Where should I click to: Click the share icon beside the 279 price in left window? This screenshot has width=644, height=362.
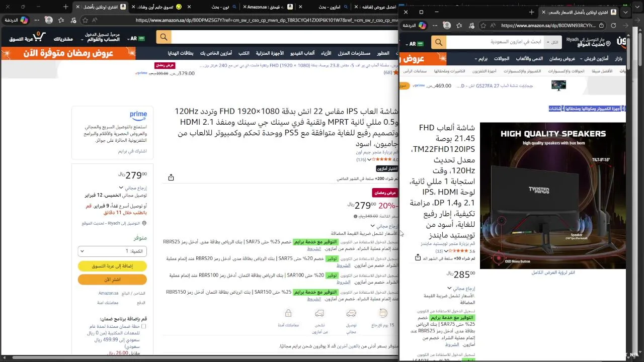coord(171,177)
